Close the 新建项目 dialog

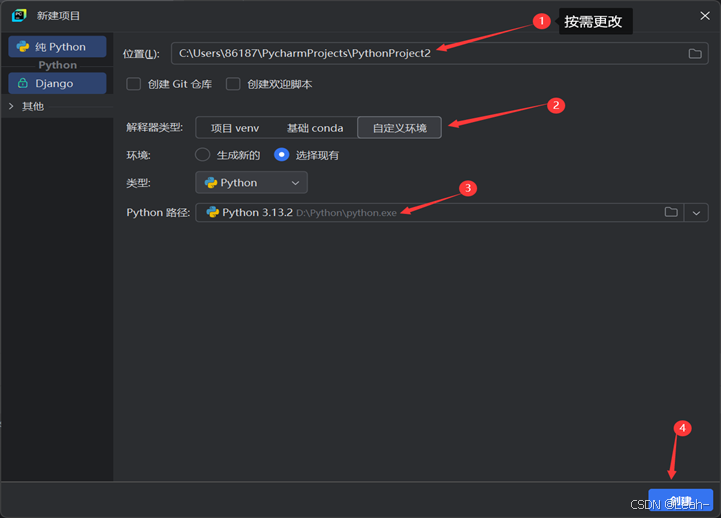(705, 16)
